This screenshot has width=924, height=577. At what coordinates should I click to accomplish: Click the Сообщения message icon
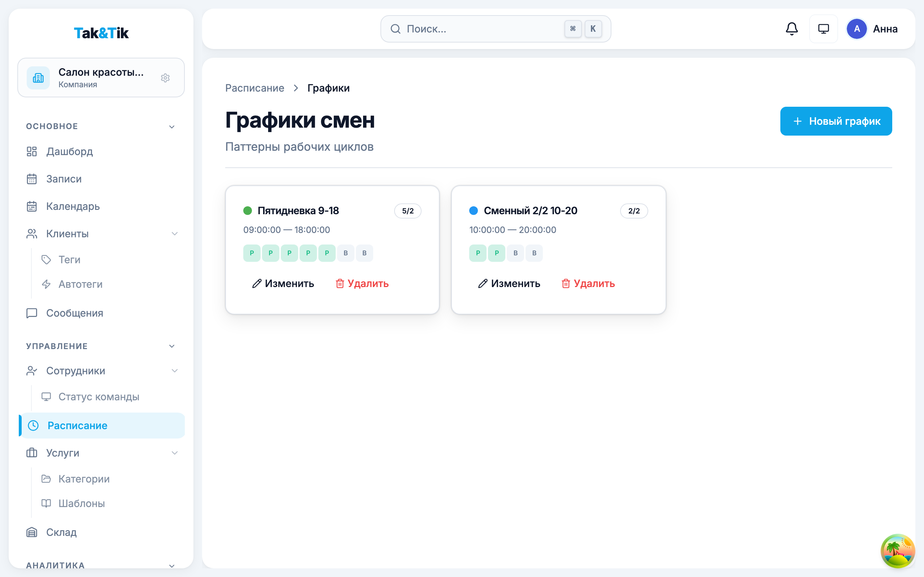pos(32,313)
